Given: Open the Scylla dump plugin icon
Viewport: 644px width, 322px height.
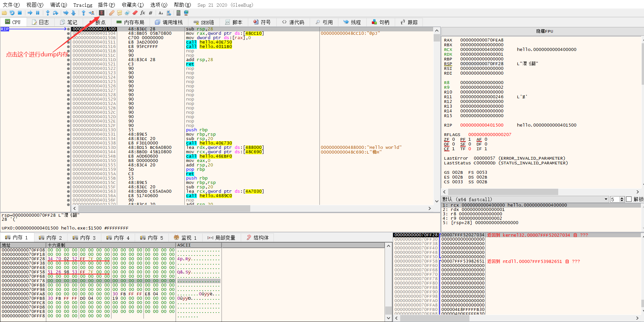Looking at the screenshot, I should click(102, 13).
